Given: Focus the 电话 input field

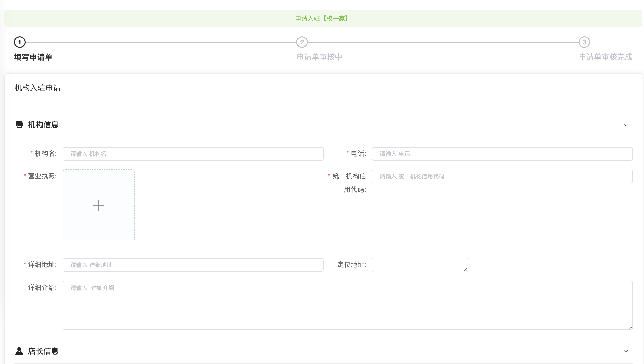Looking at the screenshot, I should [502, 154].
